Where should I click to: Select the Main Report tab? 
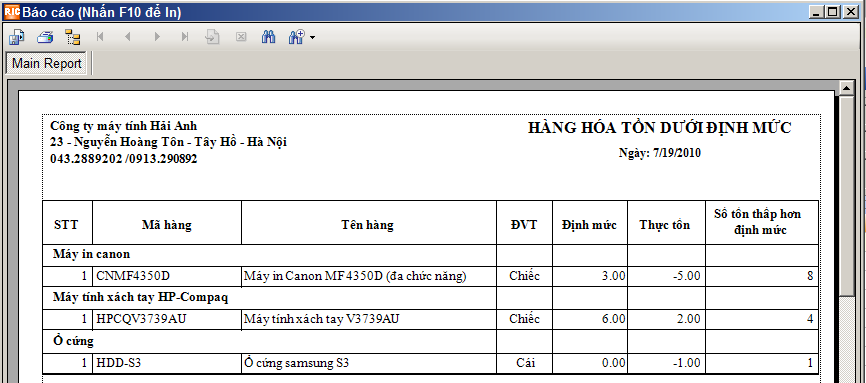[x=46, y=64]
